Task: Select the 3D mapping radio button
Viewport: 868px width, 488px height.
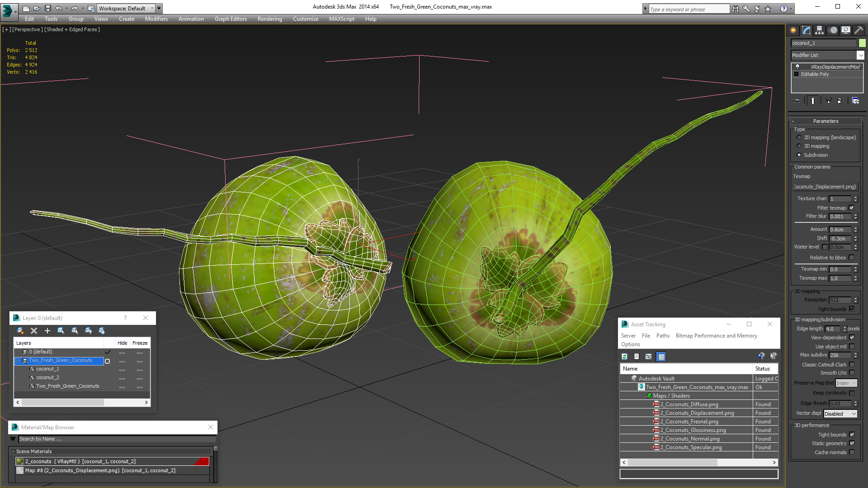Action: click(799, 146)
